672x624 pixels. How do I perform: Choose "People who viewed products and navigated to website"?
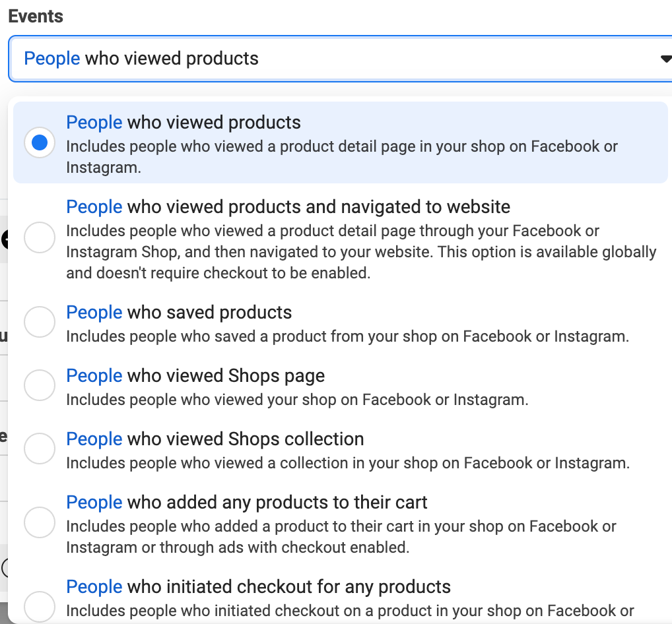click(40, 238)
